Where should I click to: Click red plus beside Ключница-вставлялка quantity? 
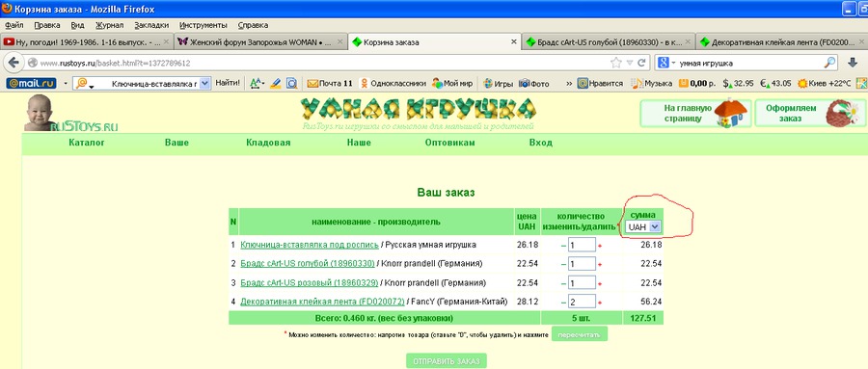pos(600,245)
